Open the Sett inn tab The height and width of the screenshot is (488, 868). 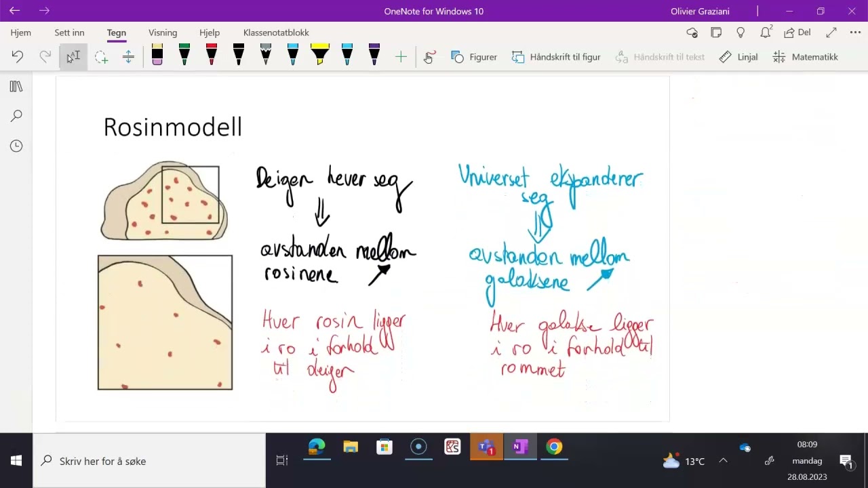click(70, 33)
